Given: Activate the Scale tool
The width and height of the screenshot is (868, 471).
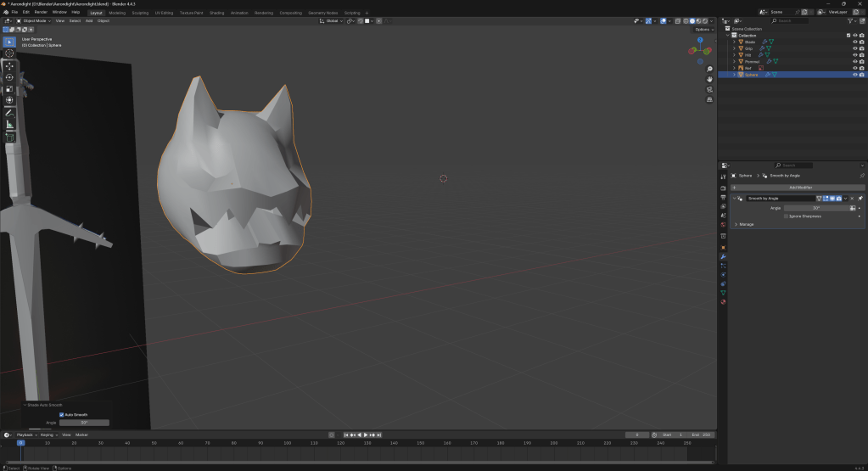Looking at the screenshot, I should pyautogui.click(x=9, y=89).
